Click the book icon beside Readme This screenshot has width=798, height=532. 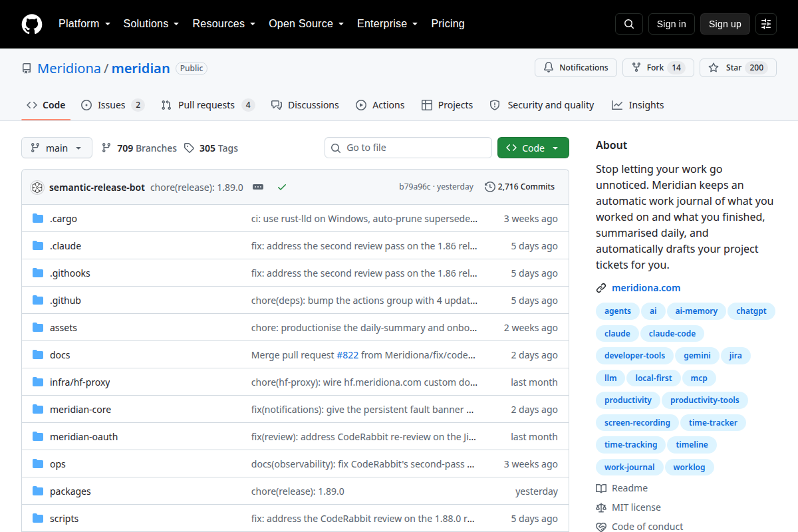click(601, 489)
